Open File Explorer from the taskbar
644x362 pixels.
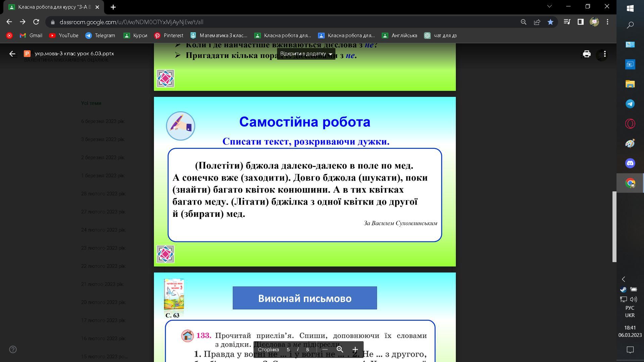[x=630, y=84]
